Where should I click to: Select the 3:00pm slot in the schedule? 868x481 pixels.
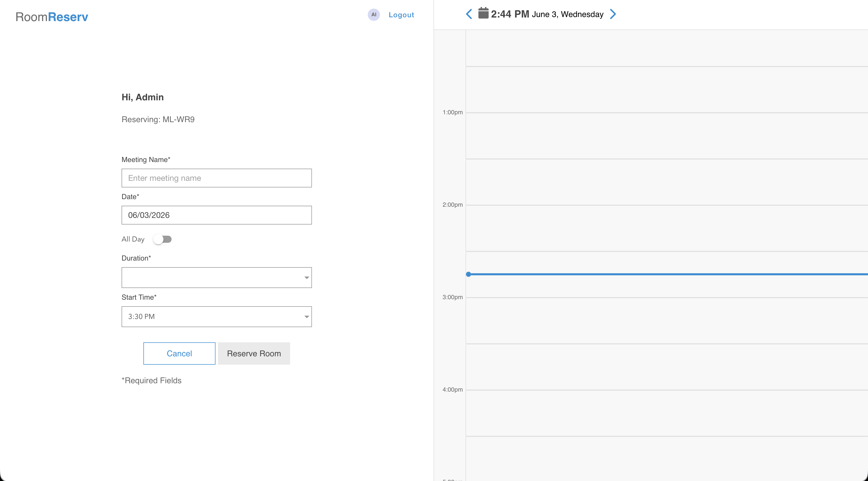click(666, 320)
